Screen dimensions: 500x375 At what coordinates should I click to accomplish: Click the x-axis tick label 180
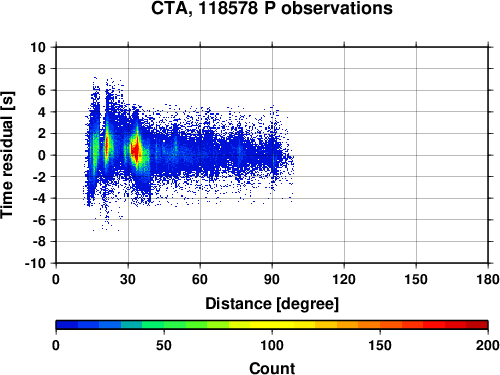click(488, 279)
